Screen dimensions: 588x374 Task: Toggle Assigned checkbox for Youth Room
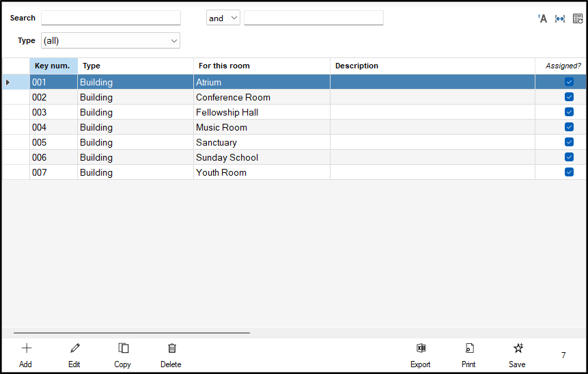pyautogui.click(x=569, y=172)
